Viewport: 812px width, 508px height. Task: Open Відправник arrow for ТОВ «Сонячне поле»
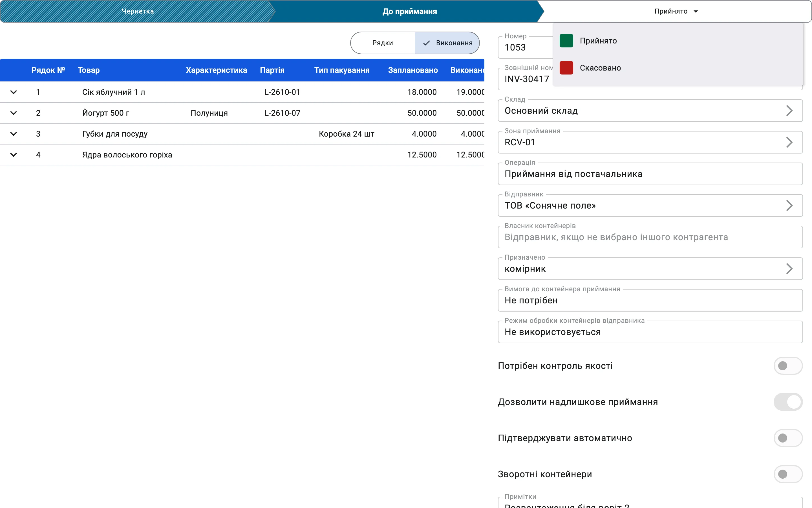[x=789, y=205]
